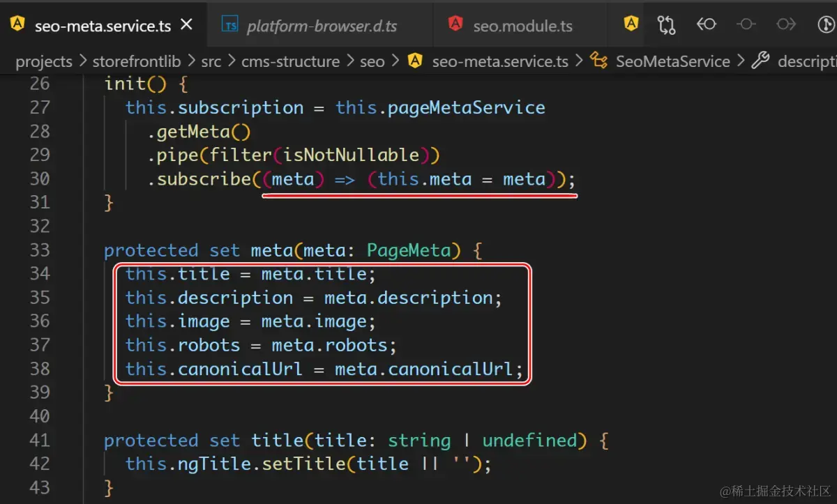Select the storefrontlib breadcrumb segment
The width and height of the screenshot is (837, 504).
click(137, 61)
